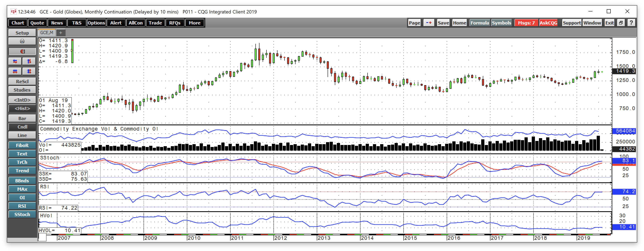
Task: Open the Quote menu
Action: coord(37,23)
